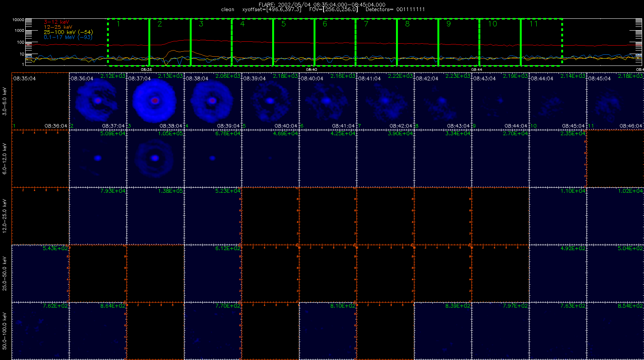Click the 2.12E+03 peak value
Image resolution: width=644 pixels, height=360 pixels.
point(113,76)
